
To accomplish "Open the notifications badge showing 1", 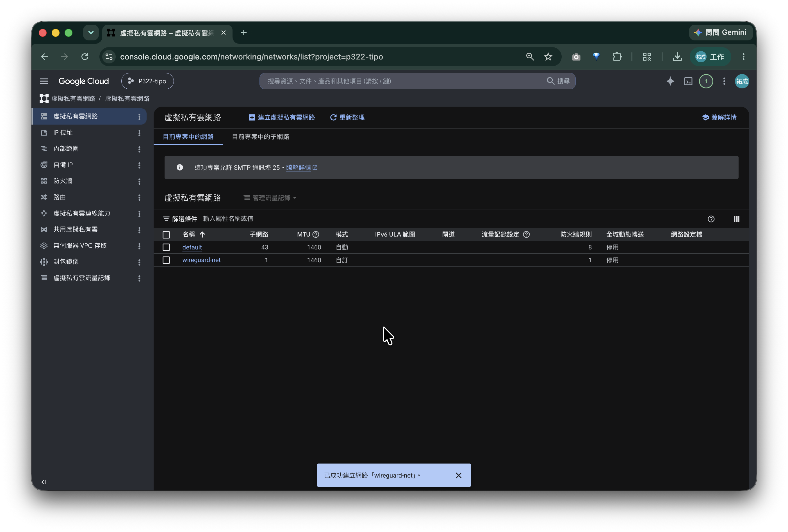I will click(706, 81).
